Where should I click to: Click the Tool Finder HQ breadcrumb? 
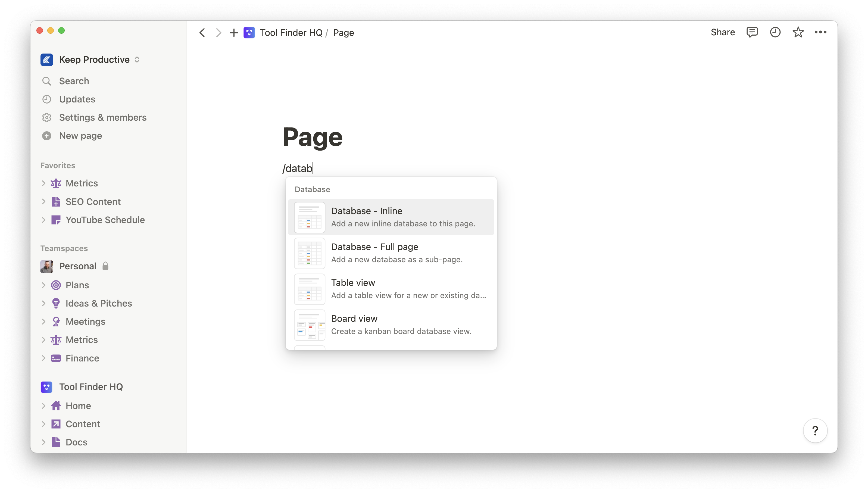click(291, 33)
